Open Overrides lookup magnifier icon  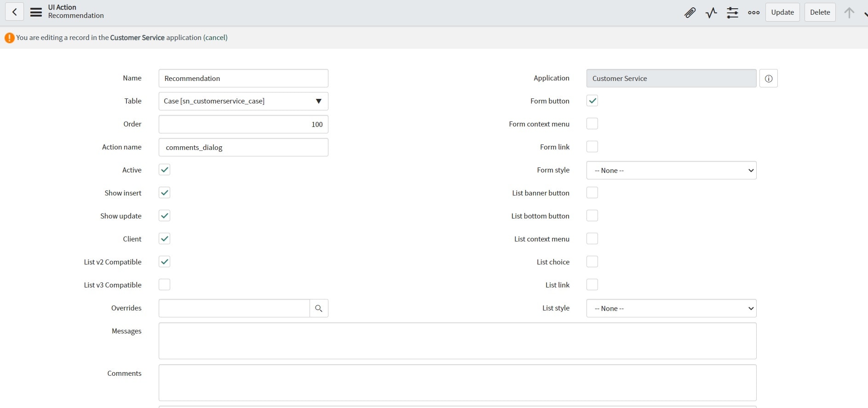[319, 308]
